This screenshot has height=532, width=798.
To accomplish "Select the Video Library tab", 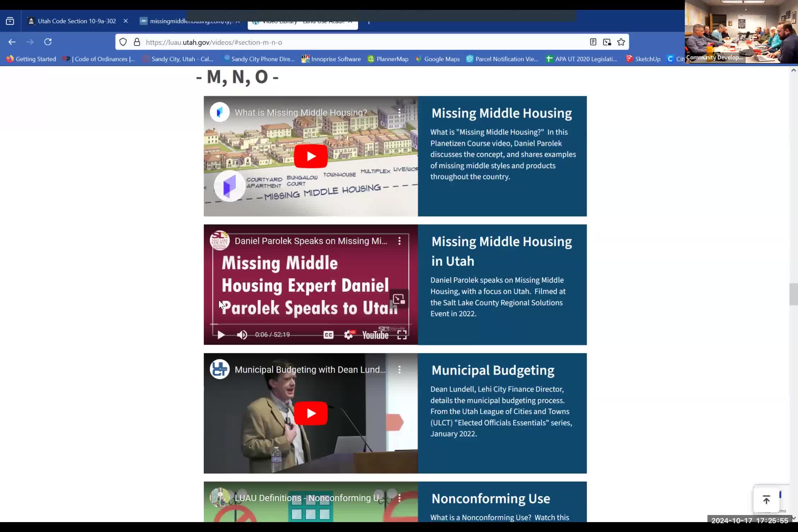I will (x=303, y=22).
